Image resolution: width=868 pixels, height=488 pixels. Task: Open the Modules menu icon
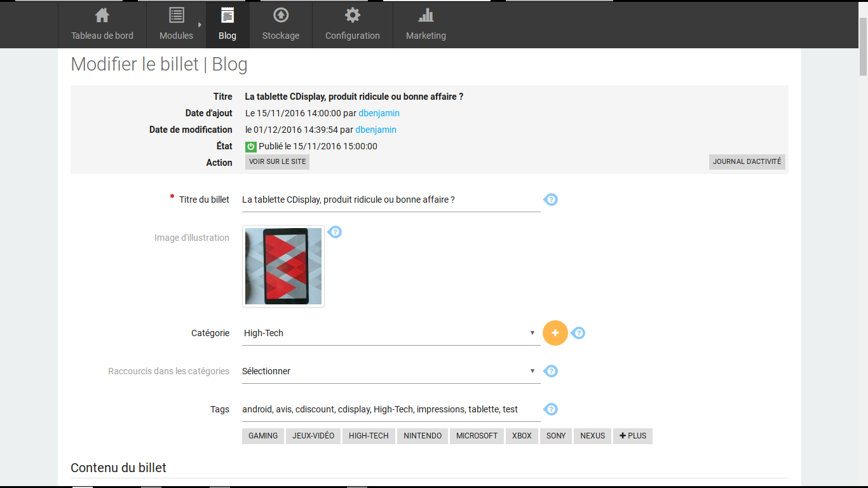point(176,15)
